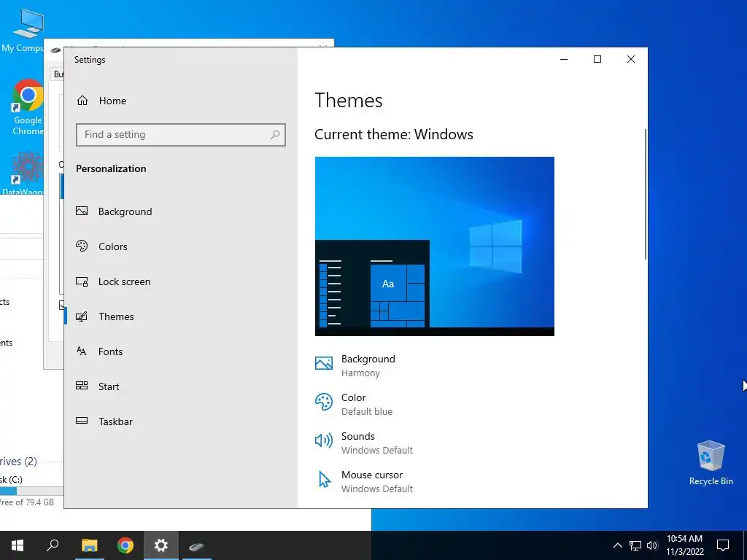Select the Recycle Bin desktop icon
This screenshot has width=747, height=560.
click(x=711, y=462)
